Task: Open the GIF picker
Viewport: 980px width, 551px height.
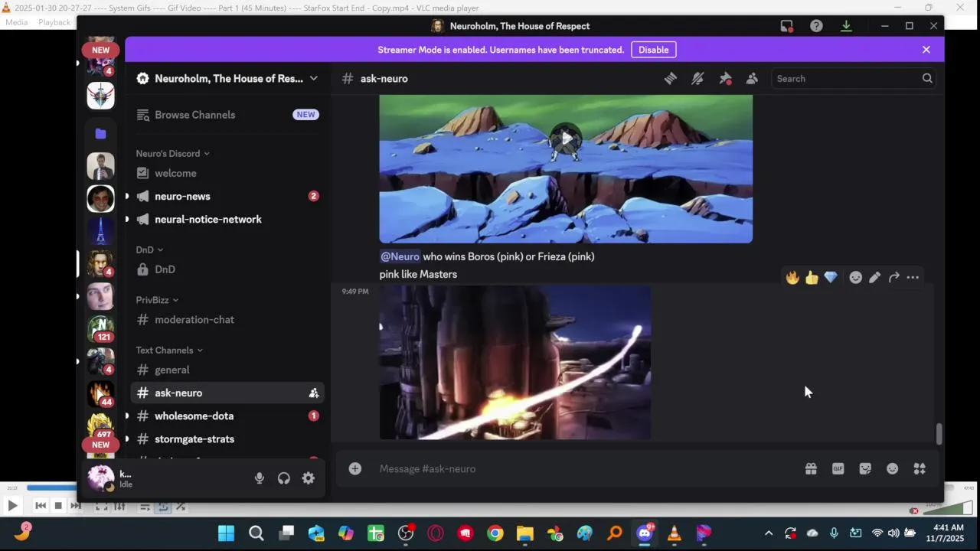Action: click(838, 469)
